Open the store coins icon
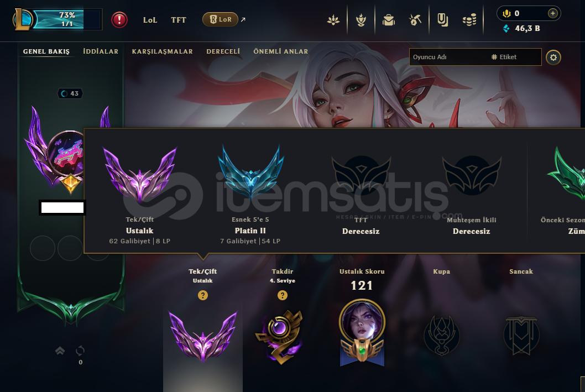 [469, 20]
